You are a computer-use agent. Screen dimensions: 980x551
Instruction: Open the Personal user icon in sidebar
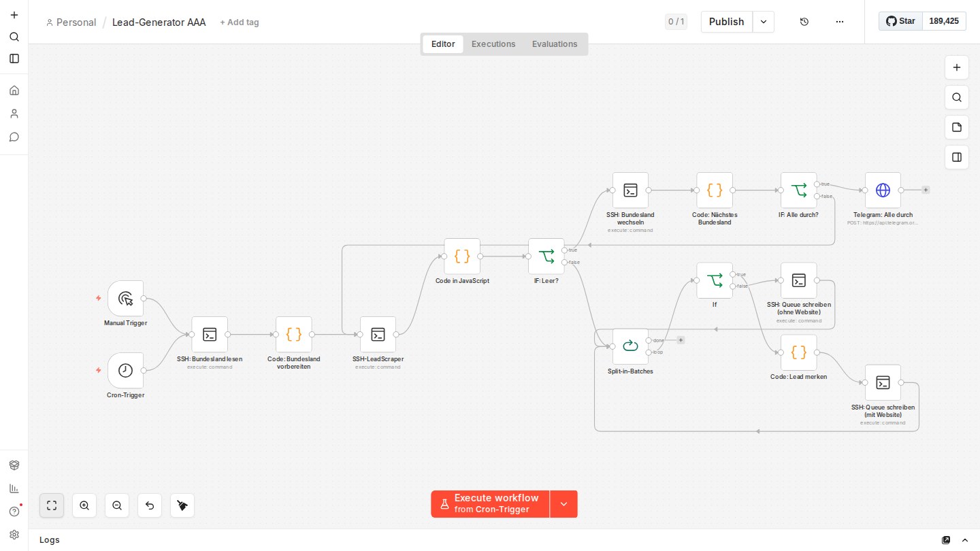click(14, 114)
